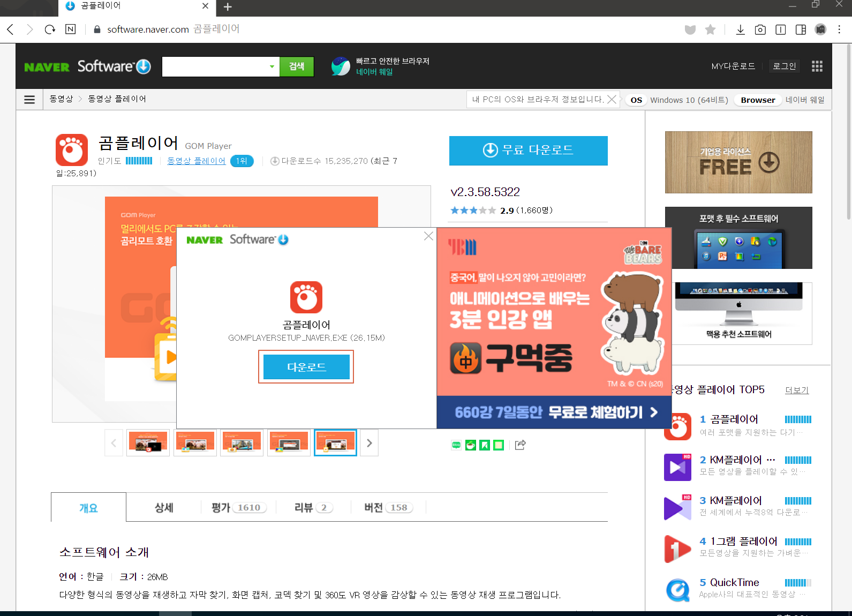Screen dimensions: 852x616
Task: Click the GOM Player app icon near title
Action: (x=72, y=150)
